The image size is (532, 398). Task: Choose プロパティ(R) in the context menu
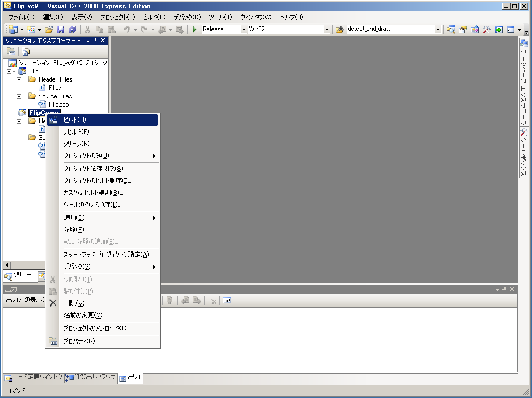pyautogui.click(x=102, y=341)
